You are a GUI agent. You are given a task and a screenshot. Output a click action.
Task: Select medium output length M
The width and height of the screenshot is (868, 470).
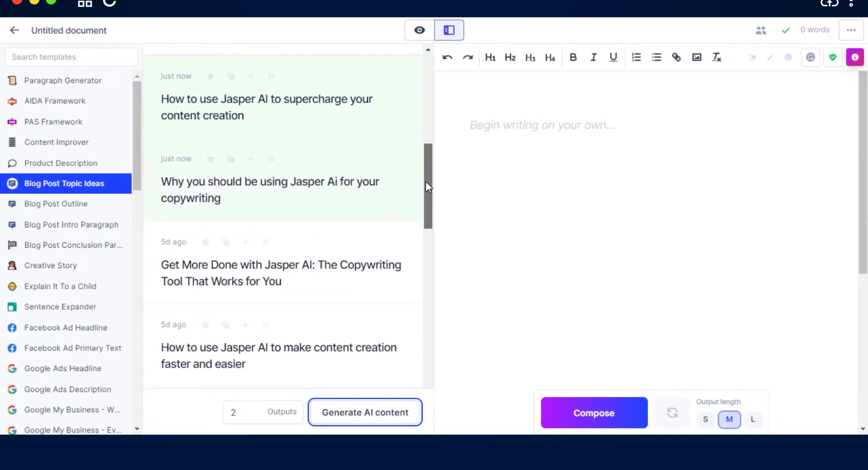click(729, 419)
